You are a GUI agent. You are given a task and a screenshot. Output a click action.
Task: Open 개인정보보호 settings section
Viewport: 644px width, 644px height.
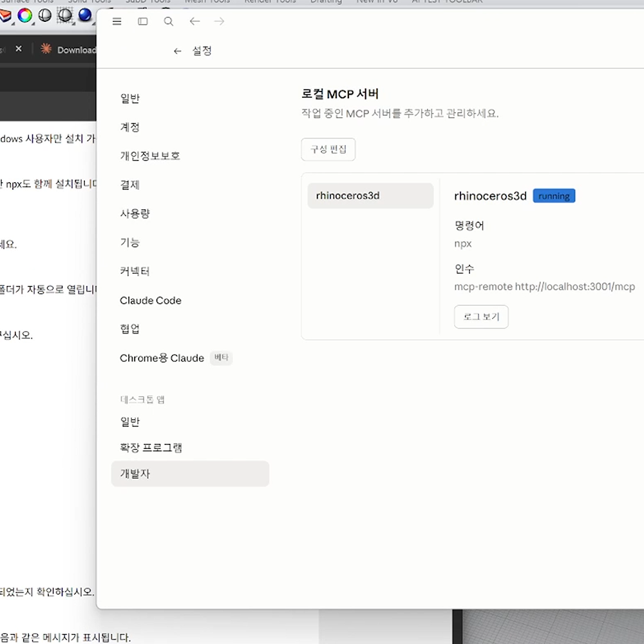[150, 156]
